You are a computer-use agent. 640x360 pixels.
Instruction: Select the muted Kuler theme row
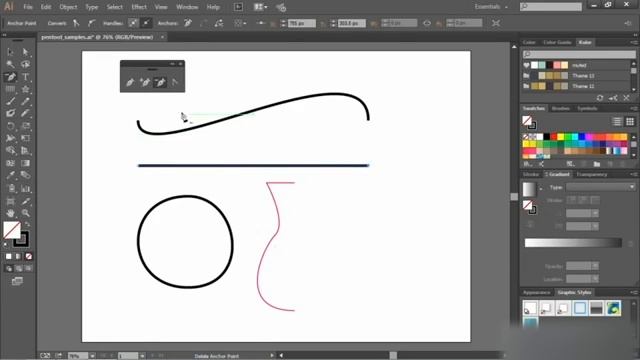[x=577, y=65]
